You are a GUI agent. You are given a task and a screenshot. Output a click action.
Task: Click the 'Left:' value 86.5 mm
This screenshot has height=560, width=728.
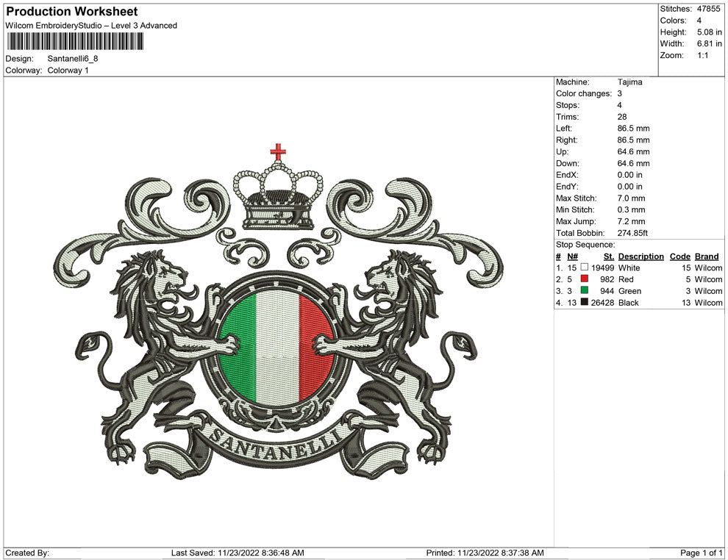(633, 129)
